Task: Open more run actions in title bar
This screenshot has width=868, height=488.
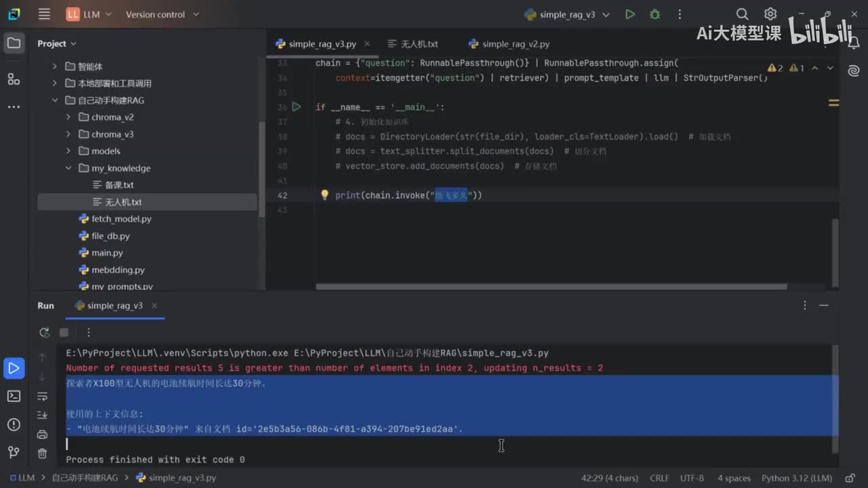Action: tap(678, 14)
